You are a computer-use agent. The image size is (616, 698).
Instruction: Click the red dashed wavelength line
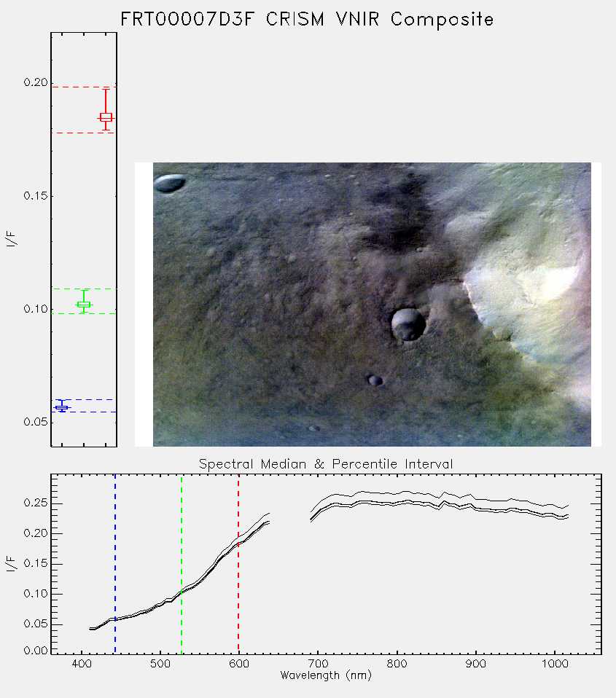pos(238,563)
